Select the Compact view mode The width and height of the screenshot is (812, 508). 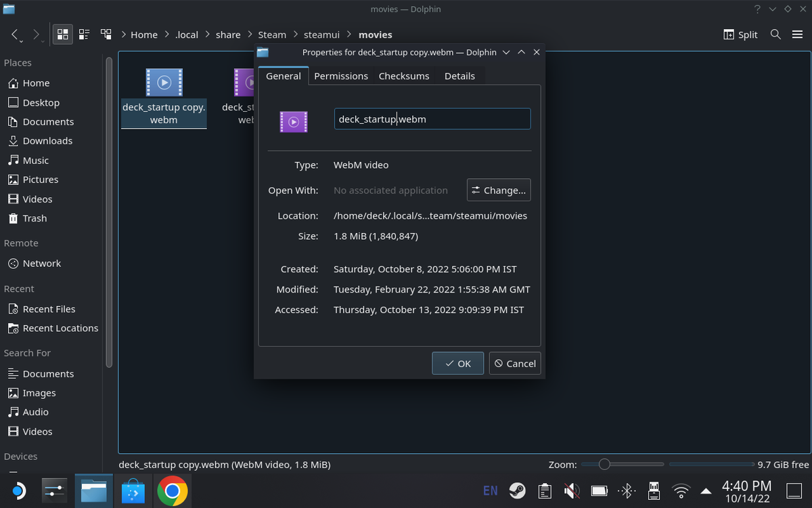tap(84, 33)
